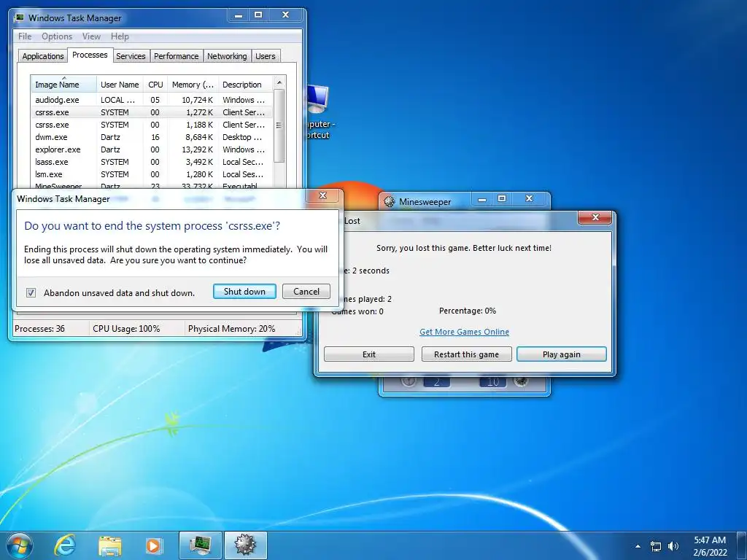Open Windows Media Player taskbar icon

coord(153,545)
